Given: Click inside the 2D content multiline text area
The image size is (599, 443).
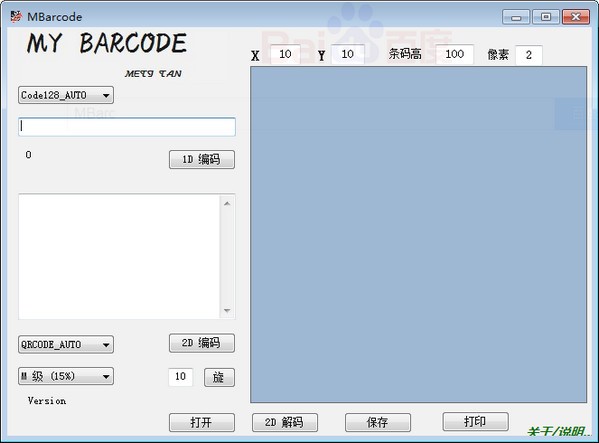Looking at the screenshot, I should 119,257.
